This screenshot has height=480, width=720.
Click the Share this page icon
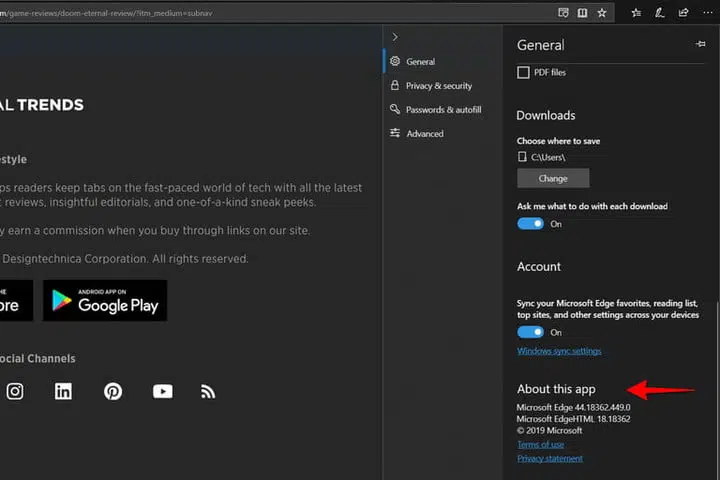(x=683, y=13)
